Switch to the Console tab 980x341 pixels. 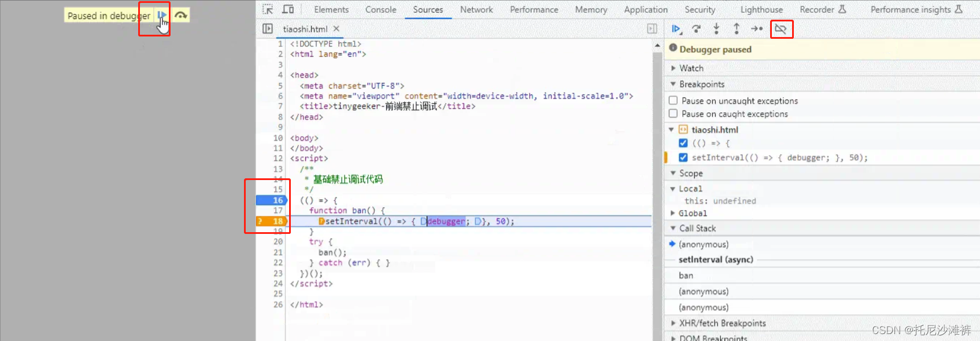pos(381,9)
